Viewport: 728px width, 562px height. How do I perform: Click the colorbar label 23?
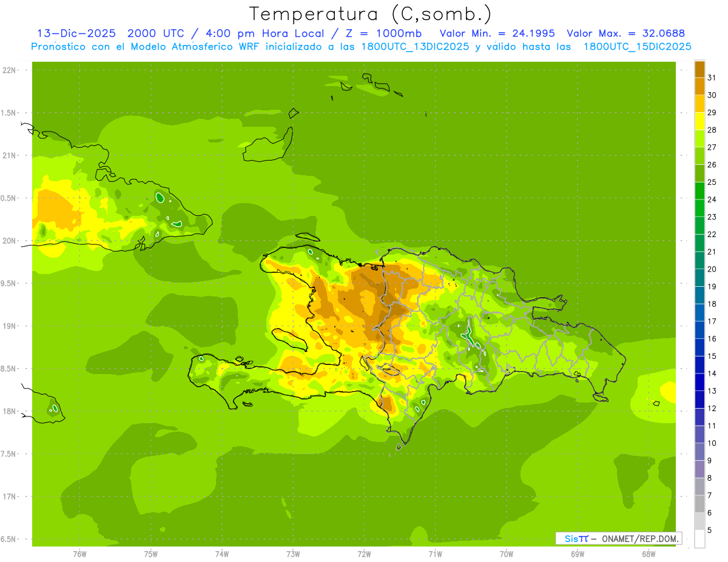click(712, 217)
